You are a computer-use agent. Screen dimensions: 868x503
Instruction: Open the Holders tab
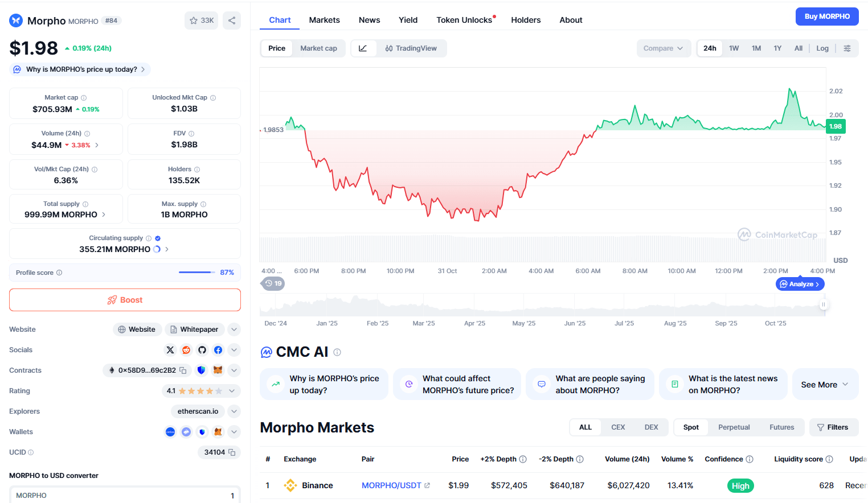click(526, 20)
